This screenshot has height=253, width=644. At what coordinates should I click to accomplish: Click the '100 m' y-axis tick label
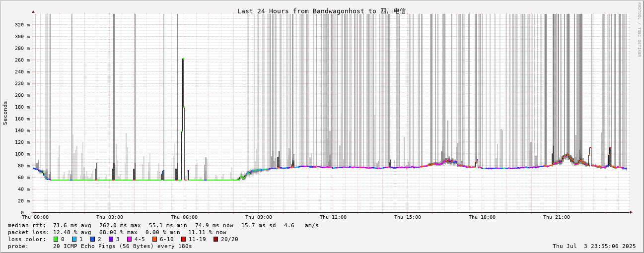click(x=22, y=154)
